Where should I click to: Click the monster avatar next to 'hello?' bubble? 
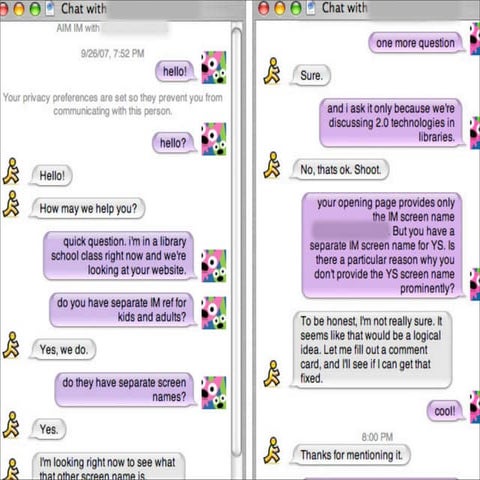point(214,139)
